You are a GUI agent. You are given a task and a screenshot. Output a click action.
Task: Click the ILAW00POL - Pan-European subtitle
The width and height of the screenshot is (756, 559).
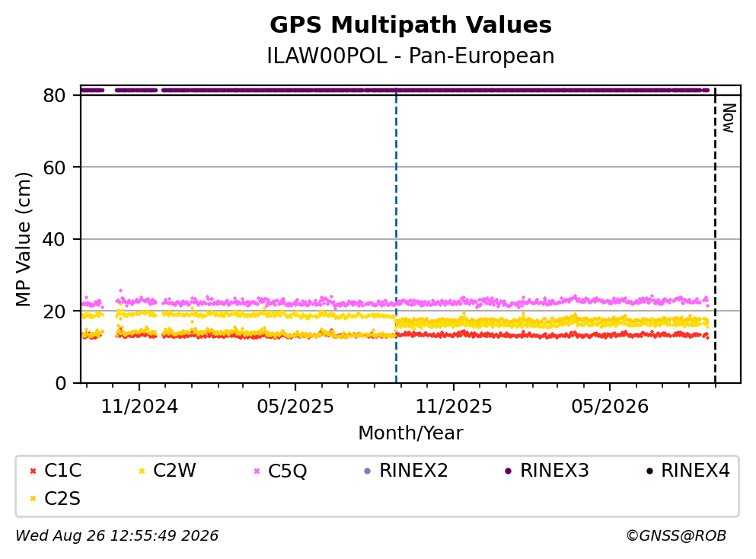tap(411, 56)
